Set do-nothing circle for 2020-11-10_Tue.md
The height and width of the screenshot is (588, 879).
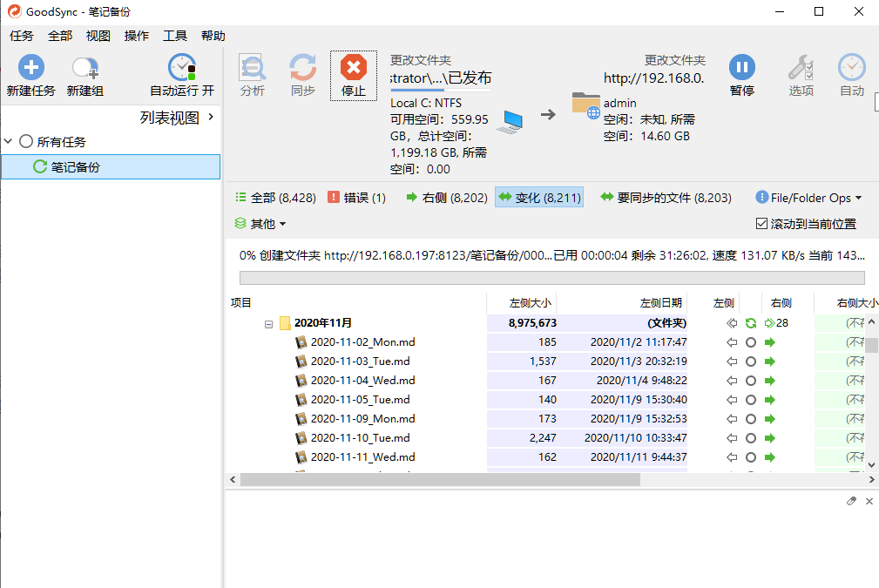point(751,438)
